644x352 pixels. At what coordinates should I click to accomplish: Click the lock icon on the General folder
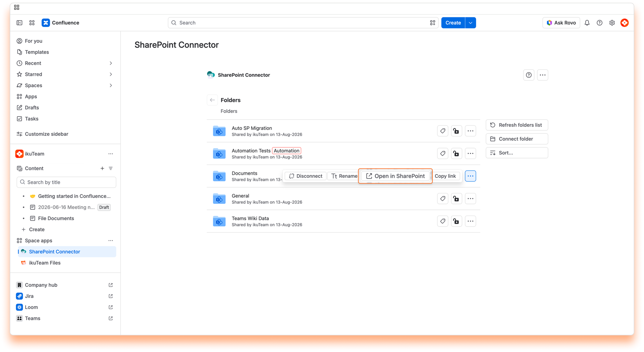coord(456,199)
